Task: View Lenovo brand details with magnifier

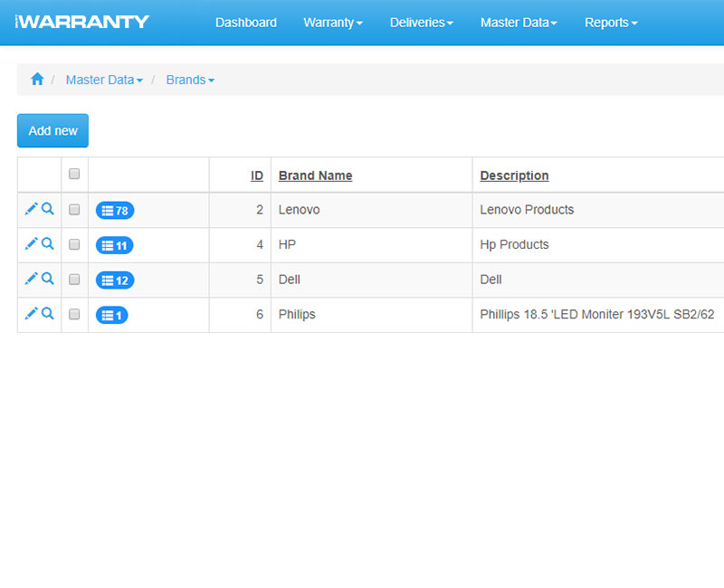Action: (x=48, y=209)
